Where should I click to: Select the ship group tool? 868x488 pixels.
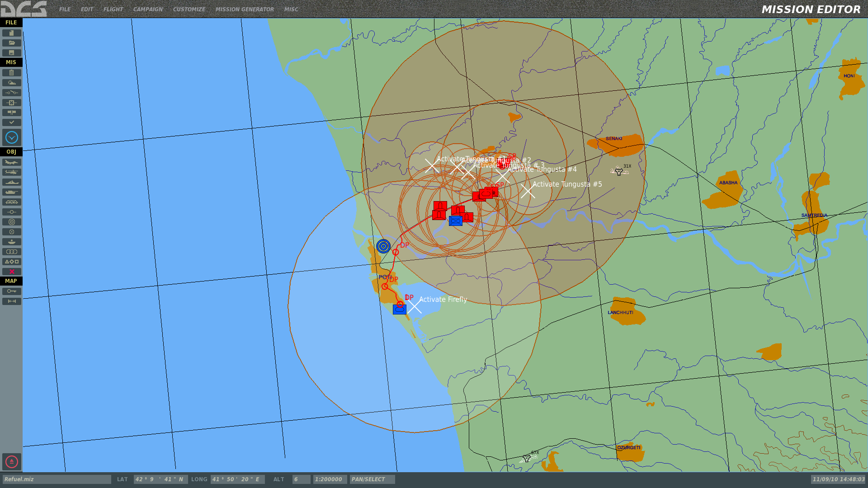point(12,182)
